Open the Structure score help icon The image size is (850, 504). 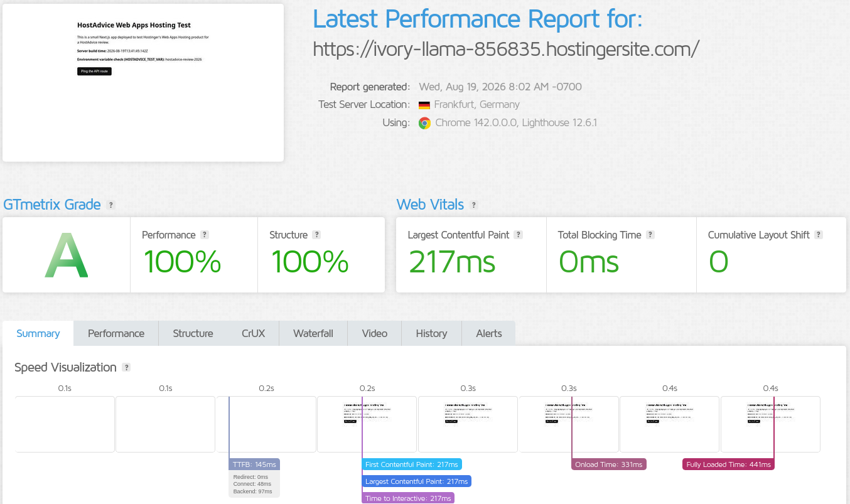coord(316,235)
